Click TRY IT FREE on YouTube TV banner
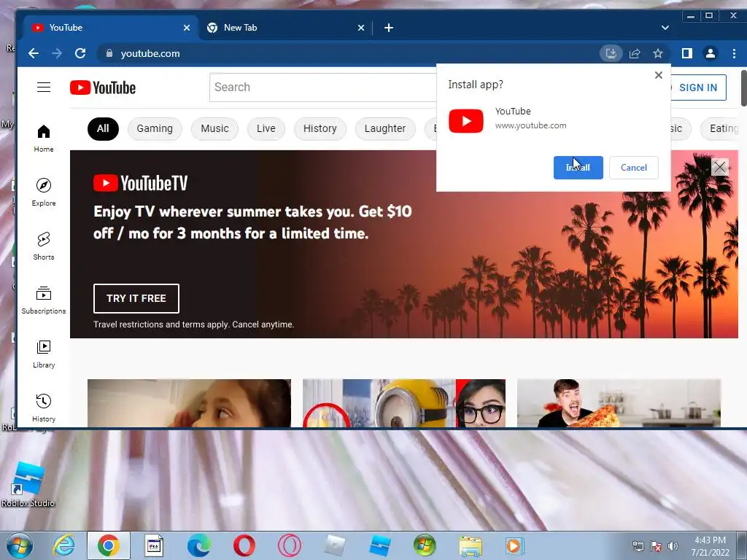Viewport: 747px width, 560px height. pos(136,298)
